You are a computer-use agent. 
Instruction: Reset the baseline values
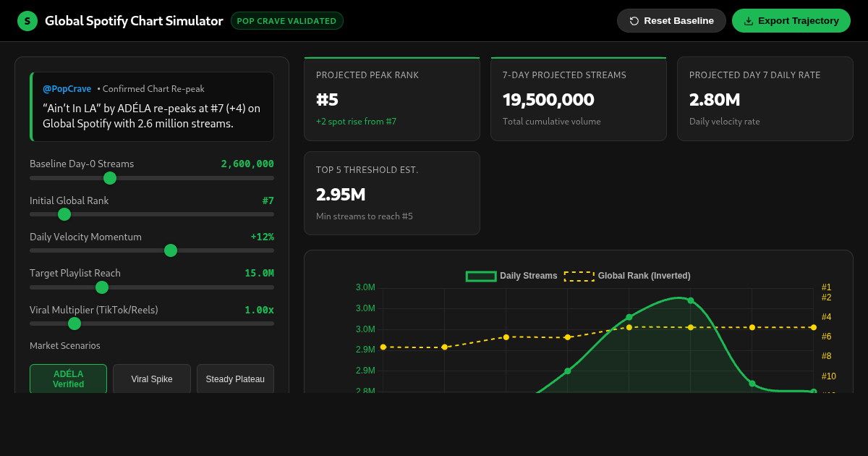[x=671, y=21]
